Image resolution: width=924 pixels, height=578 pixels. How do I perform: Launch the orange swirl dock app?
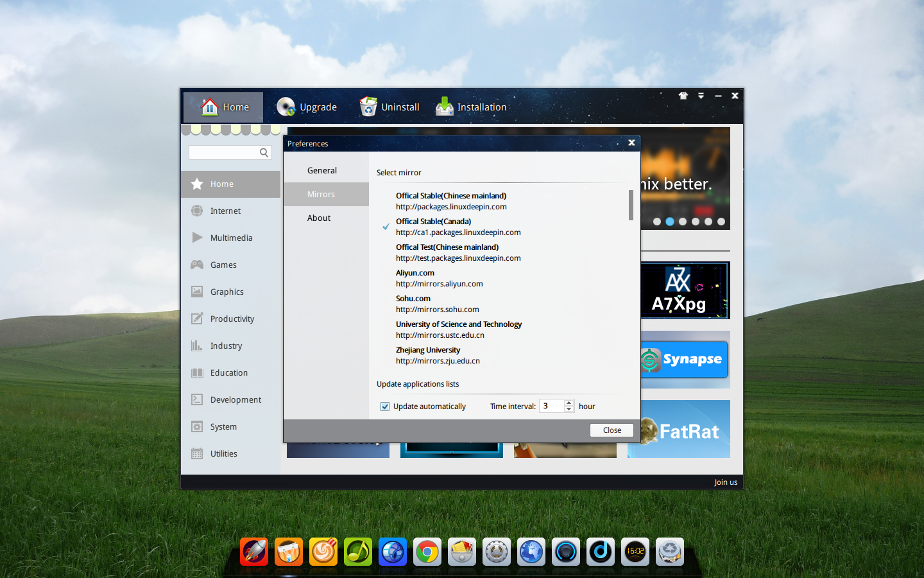coord(323,552)
